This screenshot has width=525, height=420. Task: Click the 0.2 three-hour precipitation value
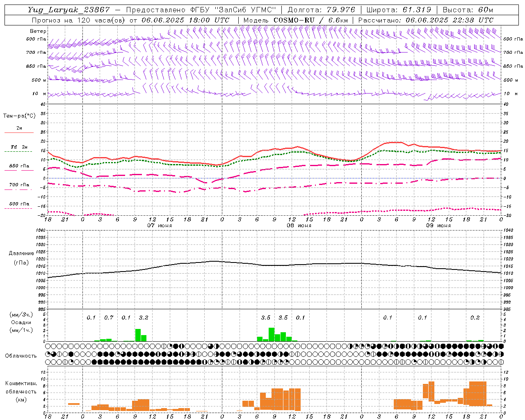click(x=475, y=317)
